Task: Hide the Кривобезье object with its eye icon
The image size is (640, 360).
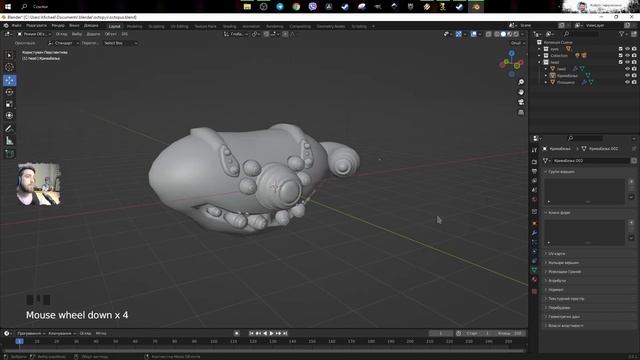Action: [x=627, y=76]
